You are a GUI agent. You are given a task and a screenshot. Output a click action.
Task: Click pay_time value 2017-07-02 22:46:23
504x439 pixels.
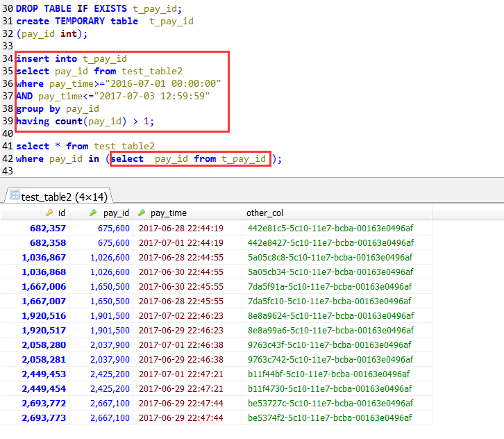click(180, 315)
